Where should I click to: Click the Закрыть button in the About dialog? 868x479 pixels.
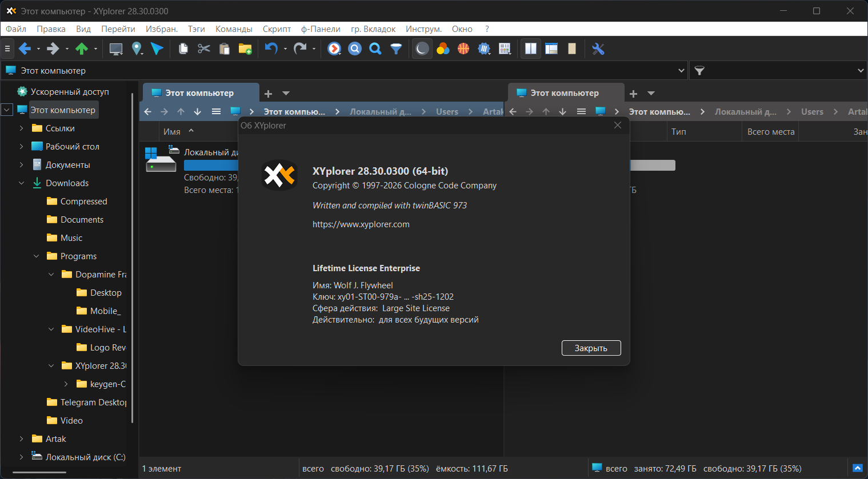click(x=591, y=348)
